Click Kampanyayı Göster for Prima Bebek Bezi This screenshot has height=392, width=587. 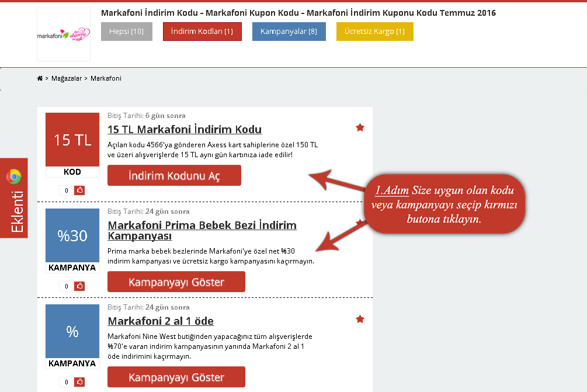pos(176,282)
